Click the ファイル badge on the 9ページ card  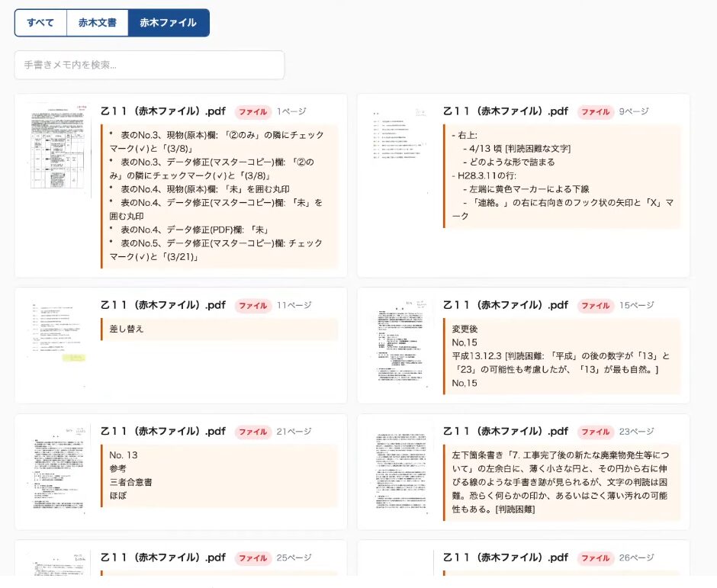[x=596, y=112]
